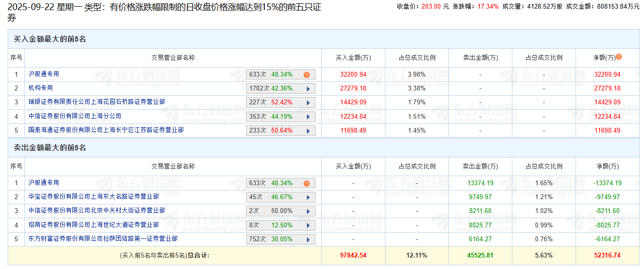Open 瑞银证券上海花园石桥路证券营业部 link
The width and height of the screenshot is (644, 269).
click(96, 102)
